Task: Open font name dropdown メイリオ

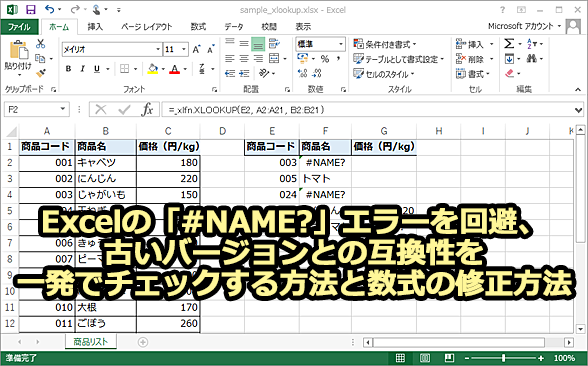Action: (x=158, y=50)
